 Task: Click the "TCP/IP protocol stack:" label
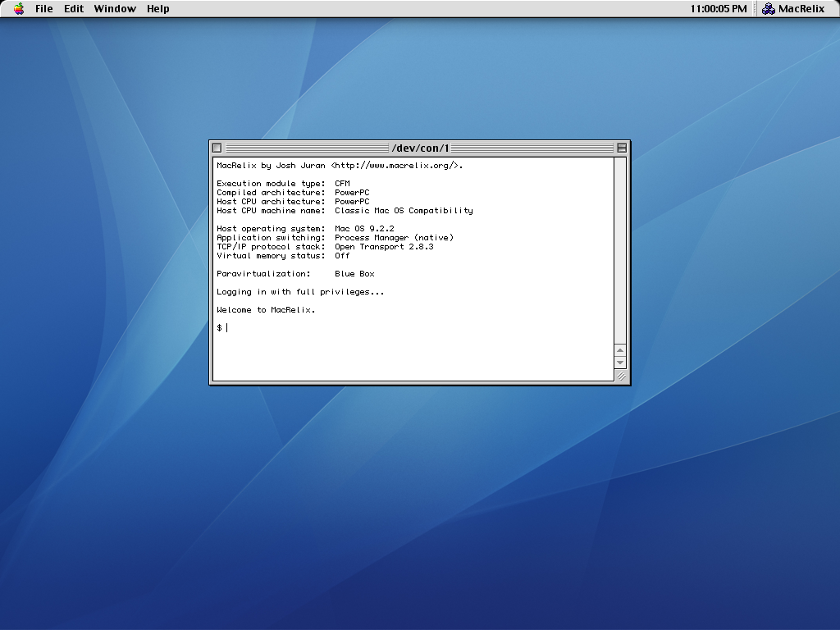click(271, 247)
